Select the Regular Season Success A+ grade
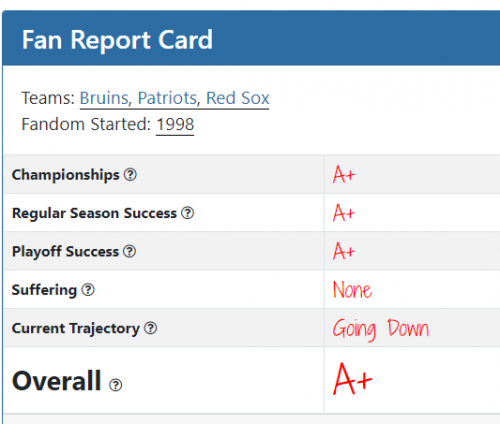The height and width of the screenshot is (424, 500). coord(344,213)
